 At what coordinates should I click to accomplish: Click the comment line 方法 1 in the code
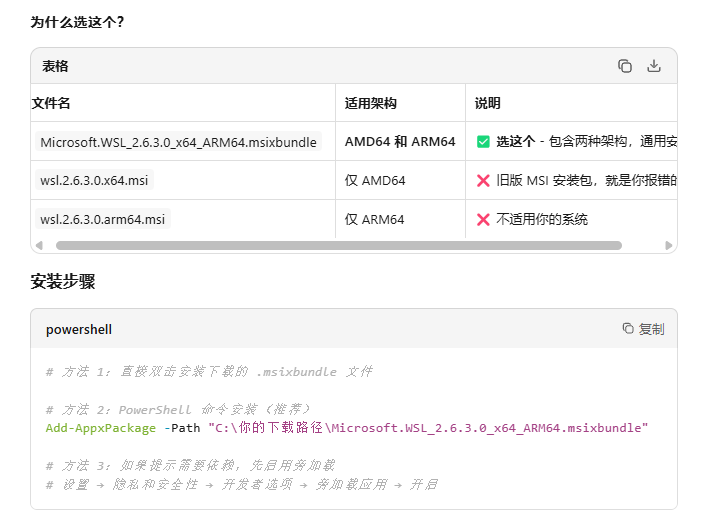coord(209,371)
